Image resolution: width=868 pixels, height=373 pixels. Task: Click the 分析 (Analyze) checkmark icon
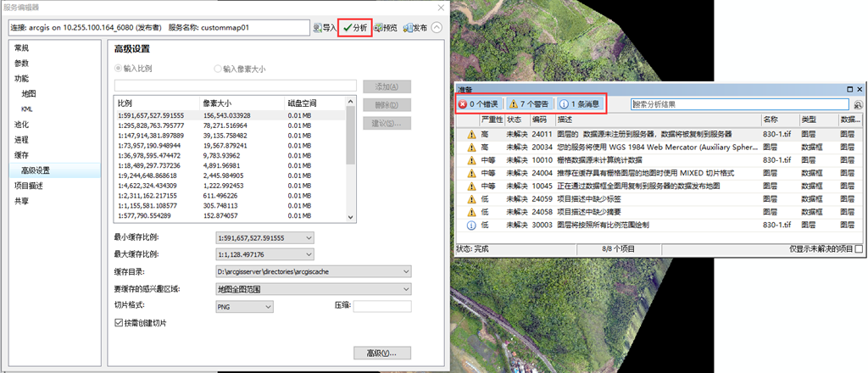[348, 28]
